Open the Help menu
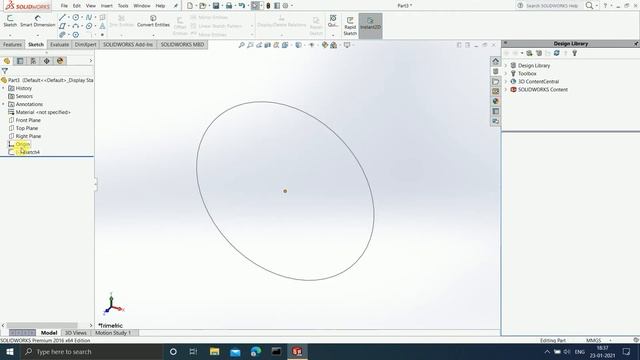 pyautogui.click(x=160, y=6)
